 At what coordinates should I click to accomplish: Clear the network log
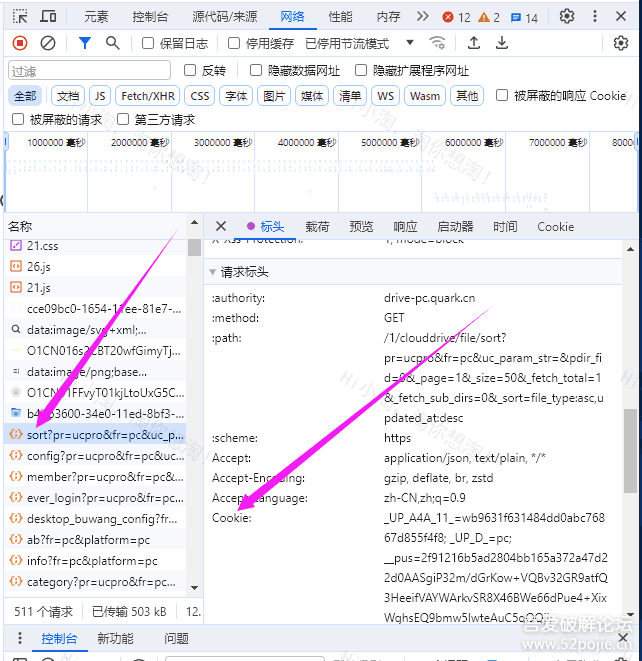[48, 43]
